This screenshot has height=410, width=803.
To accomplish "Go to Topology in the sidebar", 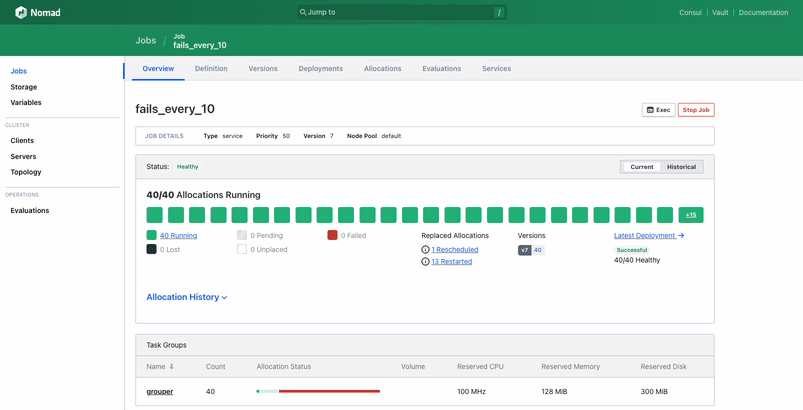I will (26, 172).
